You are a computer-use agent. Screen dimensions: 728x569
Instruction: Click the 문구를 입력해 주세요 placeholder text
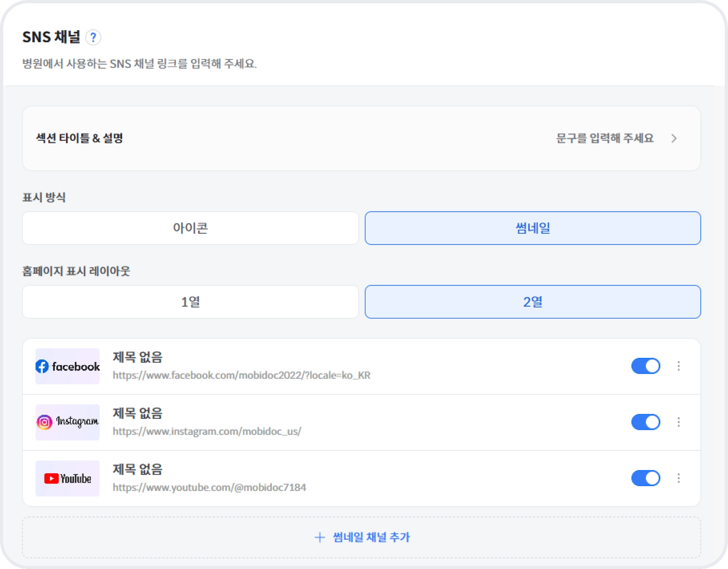[x=604, y=138]
